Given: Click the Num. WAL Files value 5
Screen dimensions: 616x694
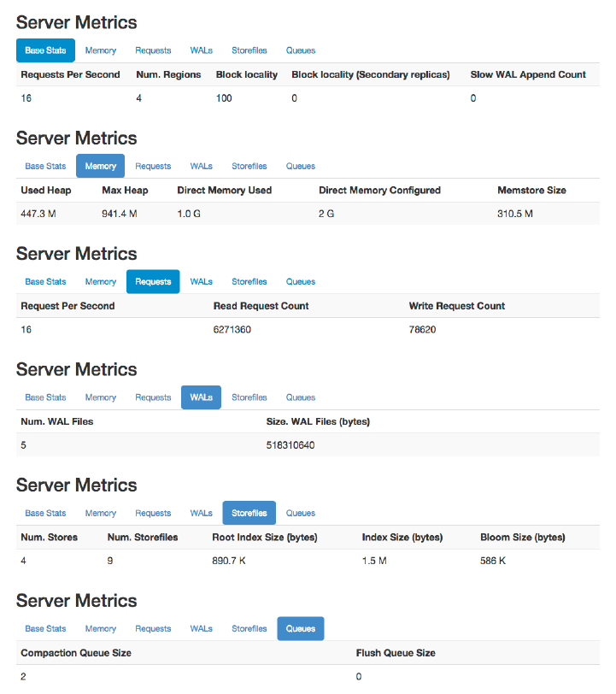Looking at the screenshot, I should pos(23,445).
